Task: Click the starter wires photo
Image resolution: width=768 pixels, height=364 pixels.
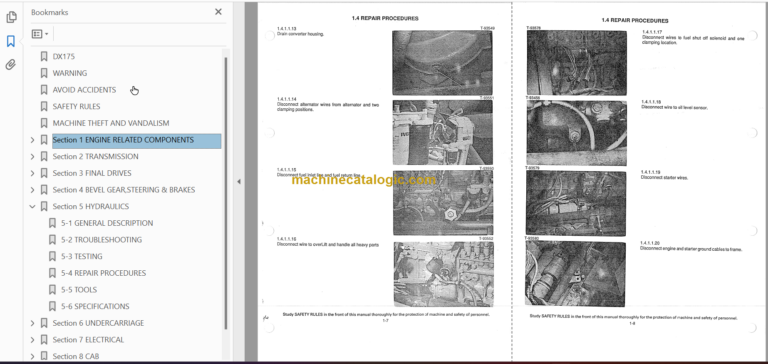Action: click(576, 203)
